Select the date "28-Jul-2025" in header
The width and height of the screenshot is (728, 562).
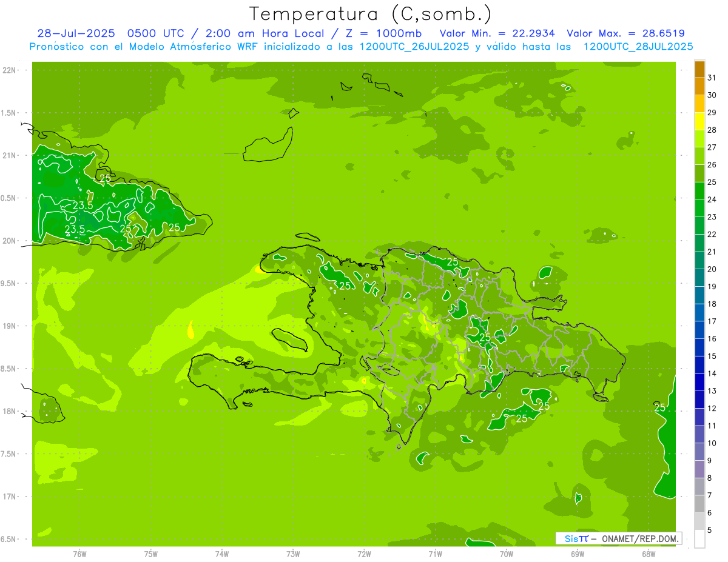click(x=76, y=33)
